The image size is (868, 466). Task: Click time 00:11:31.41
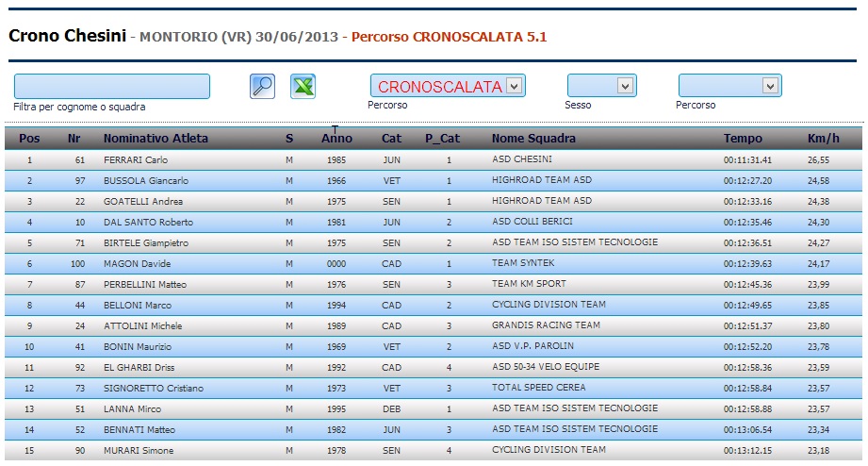coord(747,160)
